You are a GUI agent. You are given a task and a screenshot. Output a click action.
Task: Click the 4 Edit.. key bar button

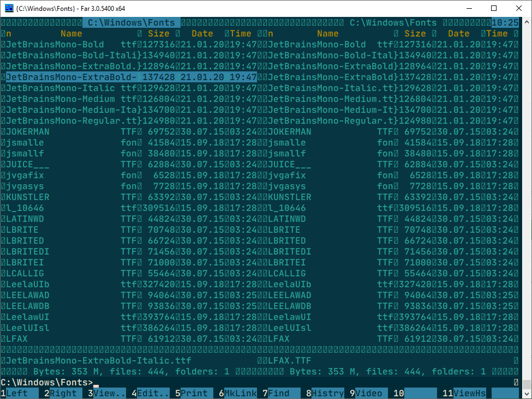click(150, 393)
